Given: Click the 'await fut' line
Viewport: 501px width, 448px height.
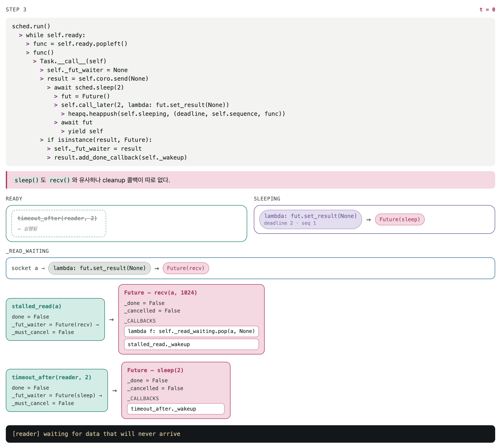Looking at the screenshot, I should point(77,122).
